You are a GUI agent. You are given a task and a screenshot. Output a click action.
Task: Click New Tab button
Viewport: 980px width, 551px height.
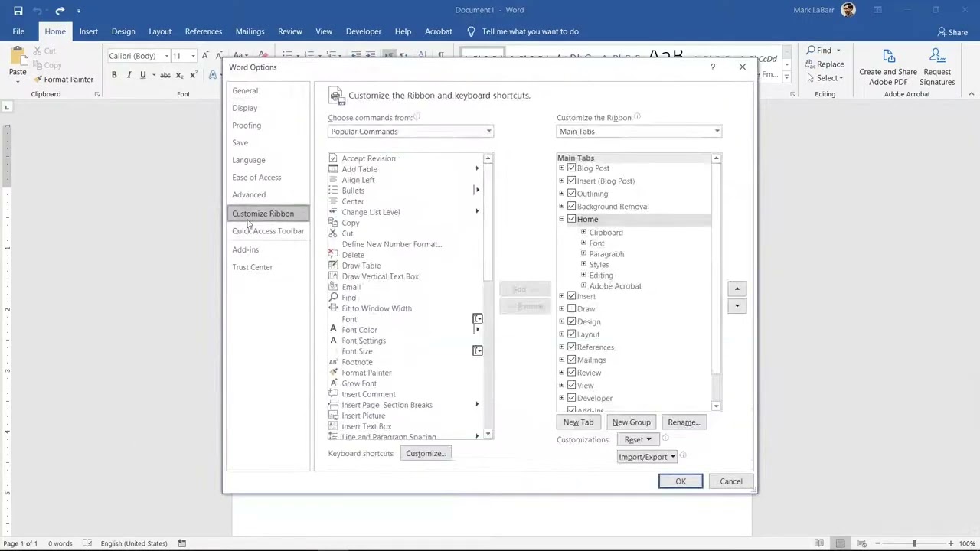click(578, 422)
